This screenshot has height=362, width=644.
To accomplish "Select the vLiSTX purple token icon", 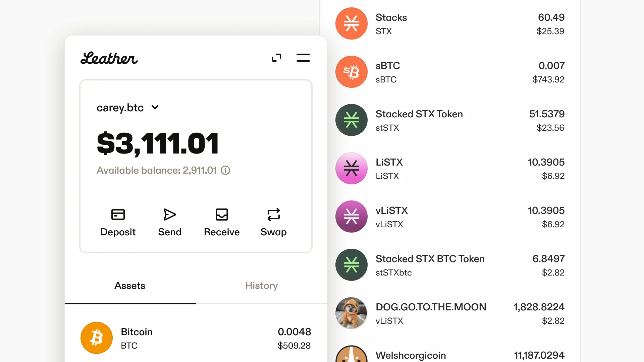I will [x=351, y=217].
